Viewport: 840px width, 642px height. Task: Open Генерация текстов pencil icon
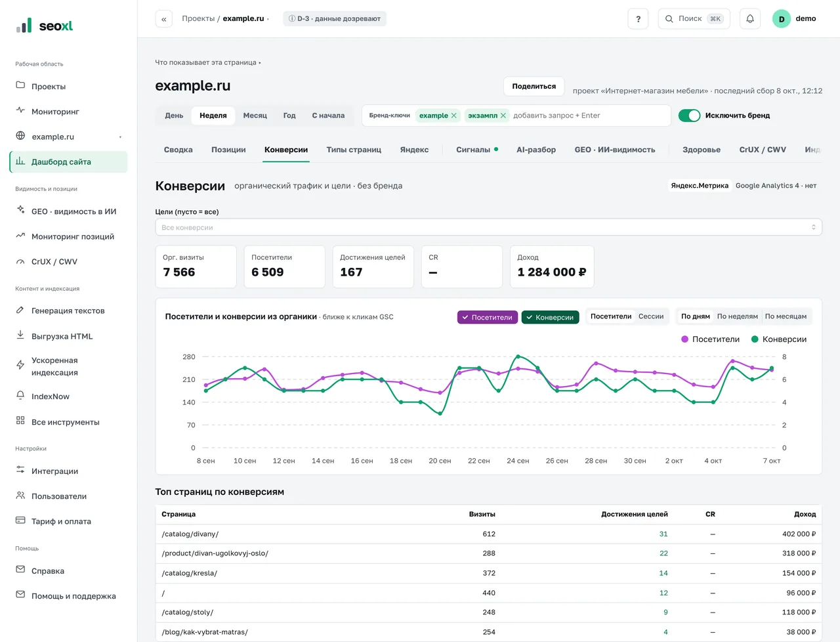(20, 310)
